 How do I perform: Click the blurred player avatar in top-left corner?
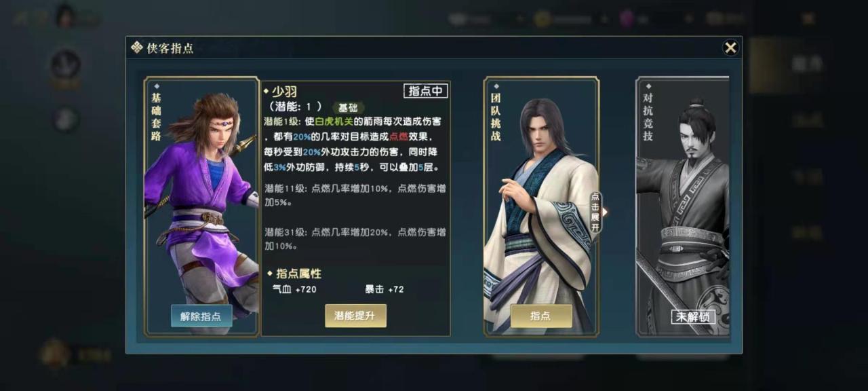pyautogui.click(x=66, y=15)
